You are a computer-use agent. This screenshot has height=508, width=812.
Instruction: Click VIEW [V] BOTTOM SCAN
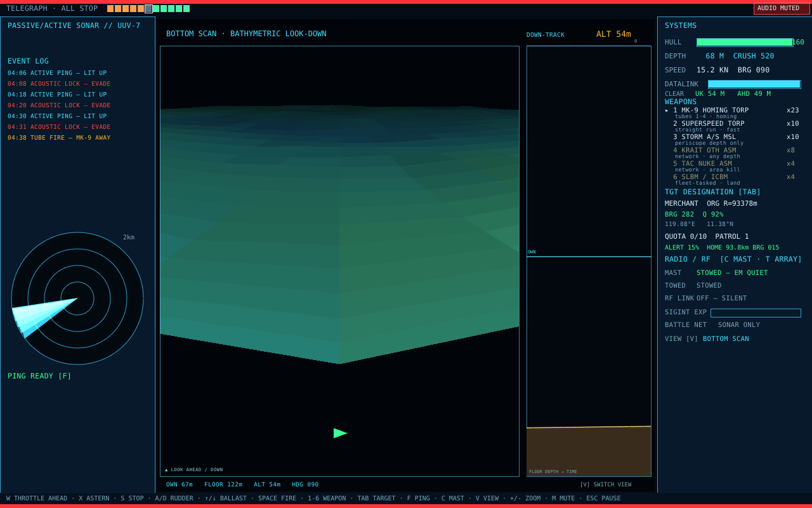point(707,339)
